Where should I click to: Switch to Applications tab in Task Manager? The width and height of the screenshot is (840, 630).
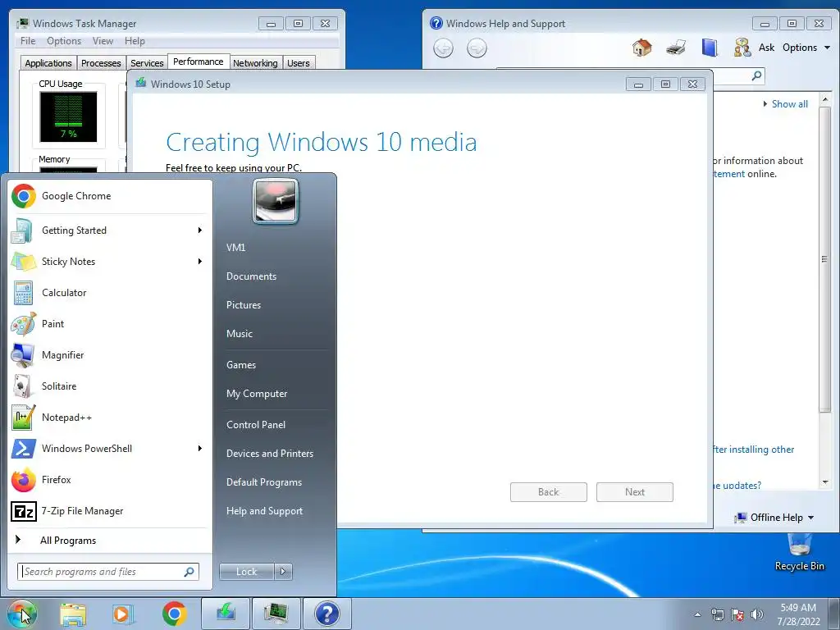pos(48,63)
